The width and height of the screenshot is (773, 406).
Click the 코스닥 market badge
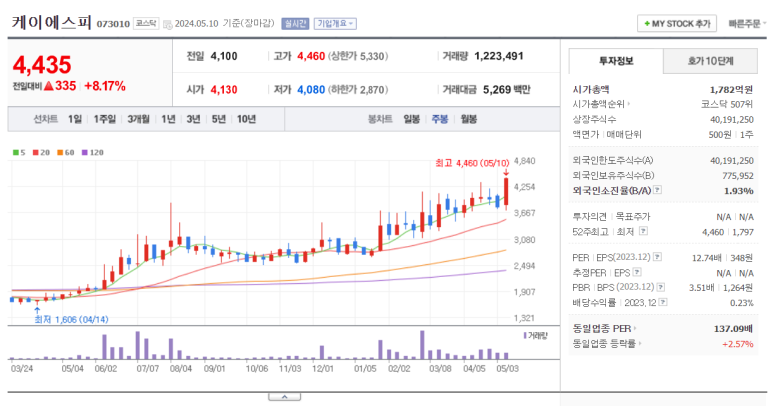[x=146, y=24]
